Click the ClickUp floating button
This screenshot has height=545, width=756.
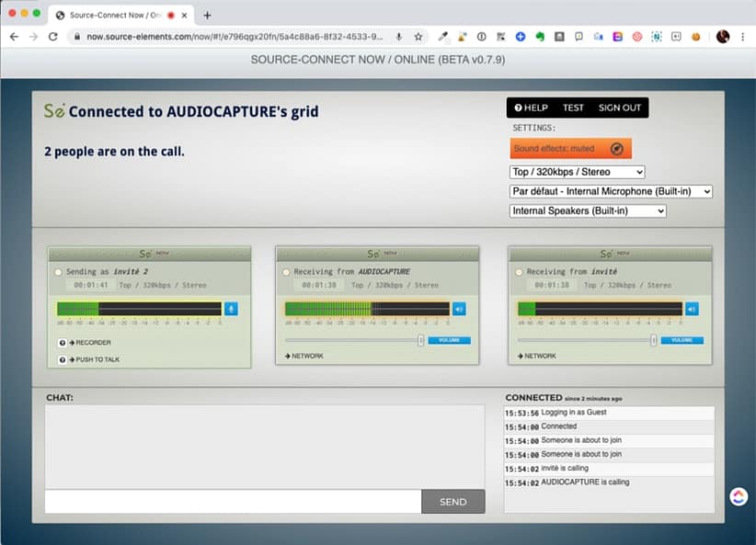[x=739, y=496]
